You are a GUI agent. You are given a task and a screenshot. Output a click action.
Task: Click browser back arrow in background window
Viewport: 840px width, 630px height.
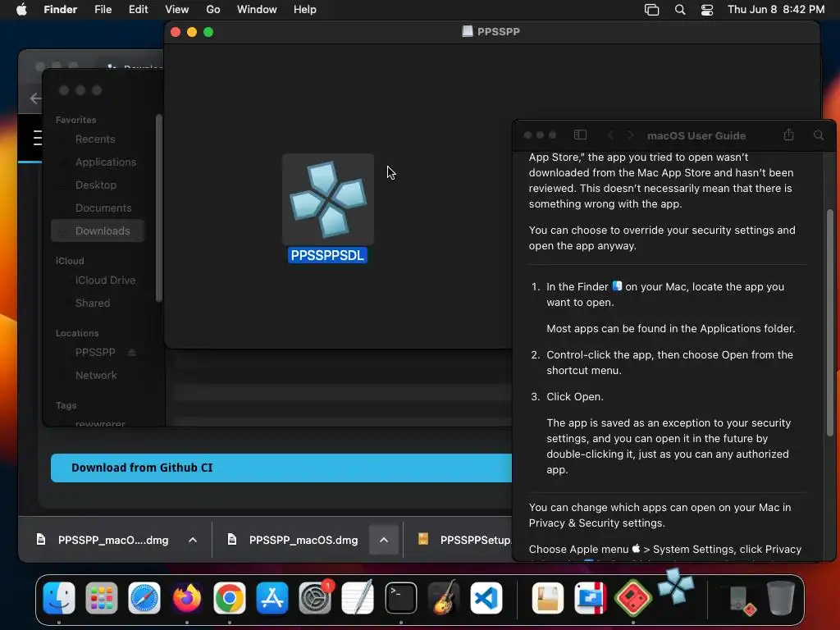coord(35,98)
